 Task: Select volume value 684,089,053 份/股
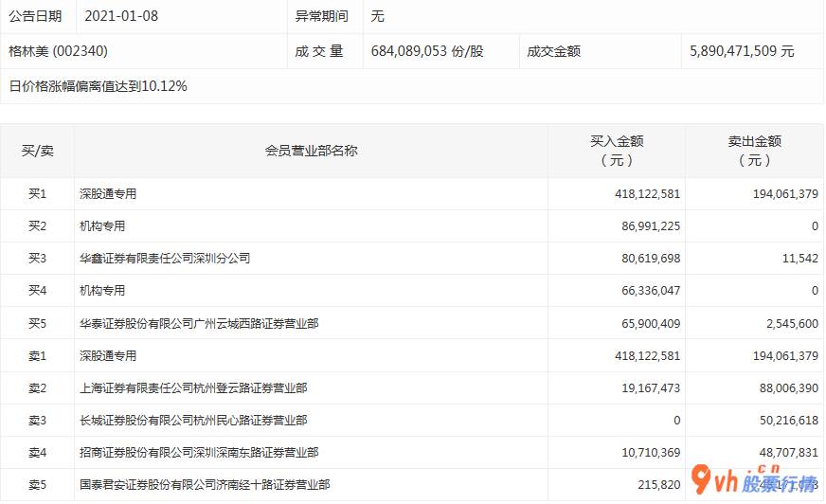point(426,51)
